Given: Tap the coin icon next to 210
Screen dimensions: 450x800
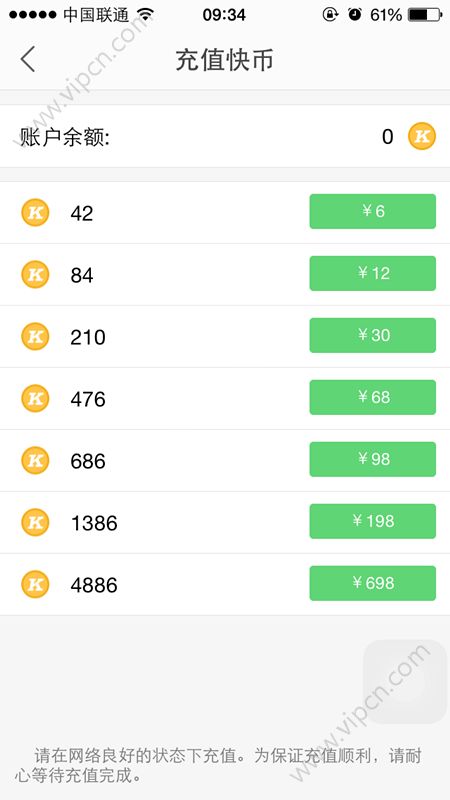Looking at the screenshot, I should click(x=35, y=336).
